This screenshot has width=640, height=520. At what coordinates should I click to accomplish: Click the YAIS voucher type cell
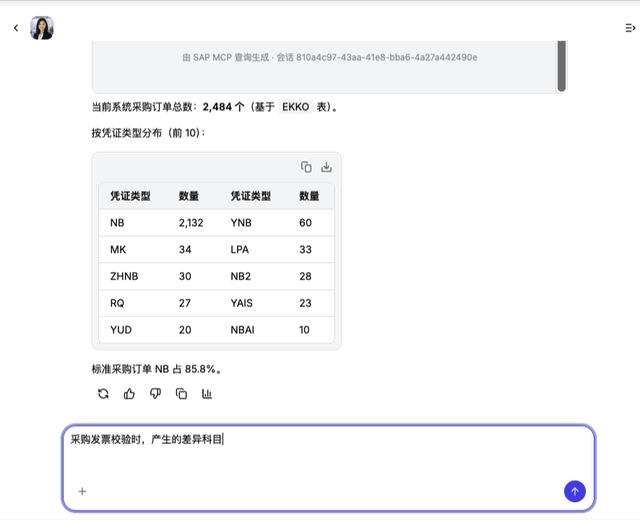point(241,303)
